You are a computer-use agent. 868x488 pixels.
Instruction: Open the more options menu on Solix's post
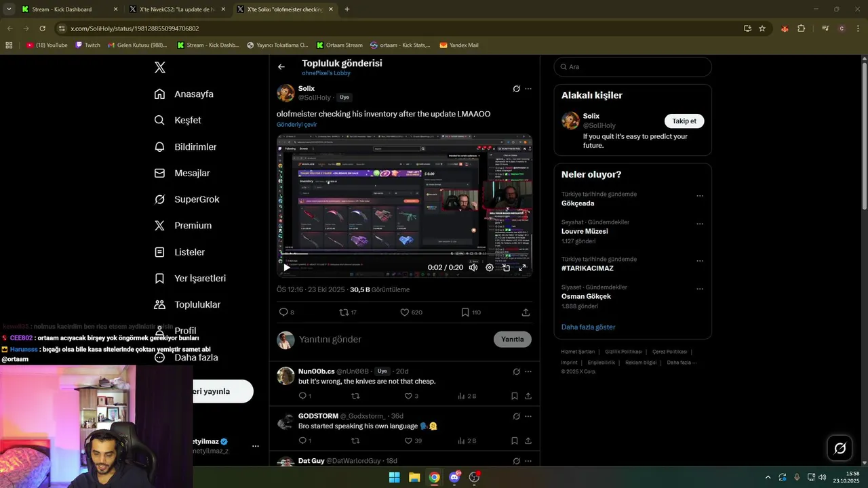click(528, 89)
